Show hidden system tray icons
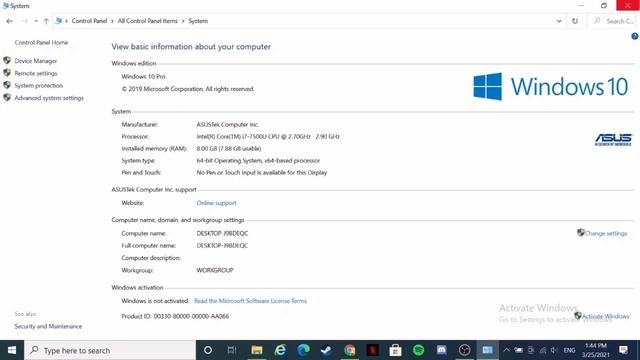The image size is (640, 360). pos(507,350)
